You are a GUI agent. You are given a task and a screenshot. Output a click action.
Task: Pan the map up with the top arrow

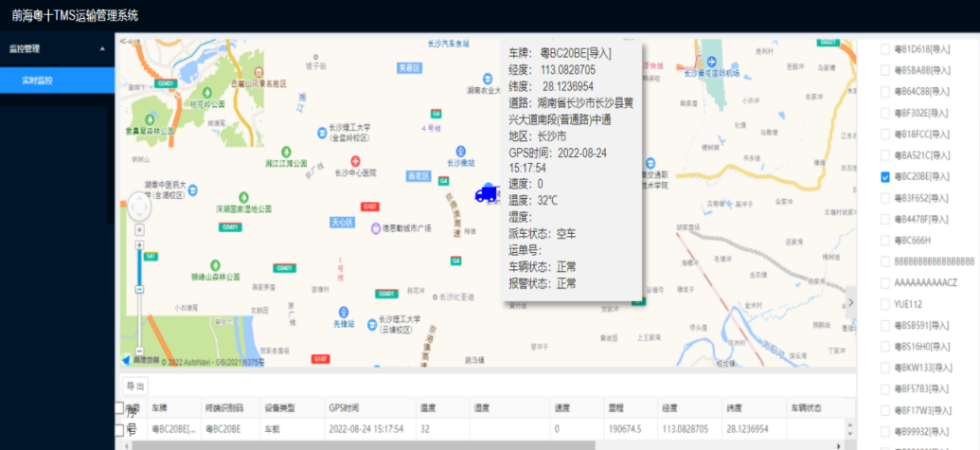pos(139,196)
